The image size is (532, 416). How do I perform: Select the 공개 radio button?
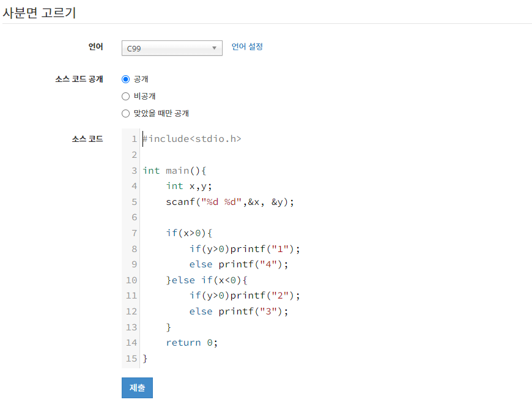125,79
